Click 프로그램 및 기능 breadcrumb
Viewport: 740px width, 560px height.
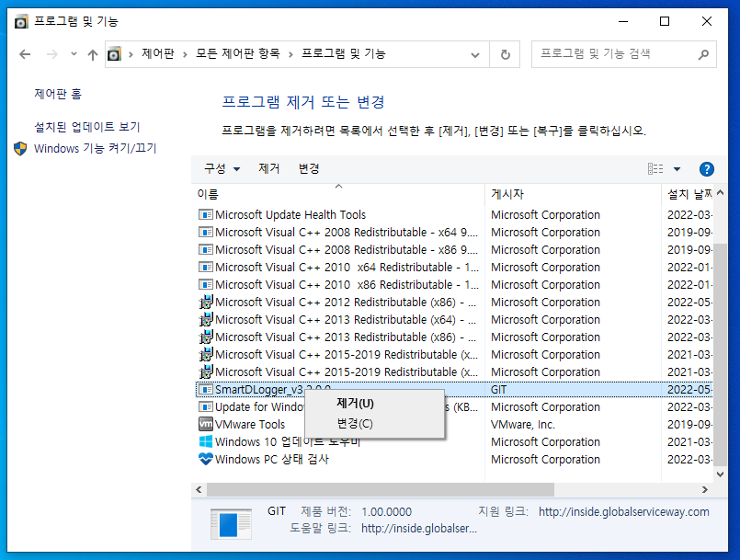click(344, 54)
